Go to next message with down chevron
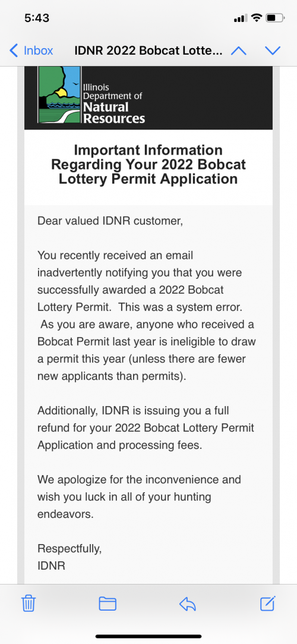The width and height of the screenshot is (297, 644). tap(273, 51)
